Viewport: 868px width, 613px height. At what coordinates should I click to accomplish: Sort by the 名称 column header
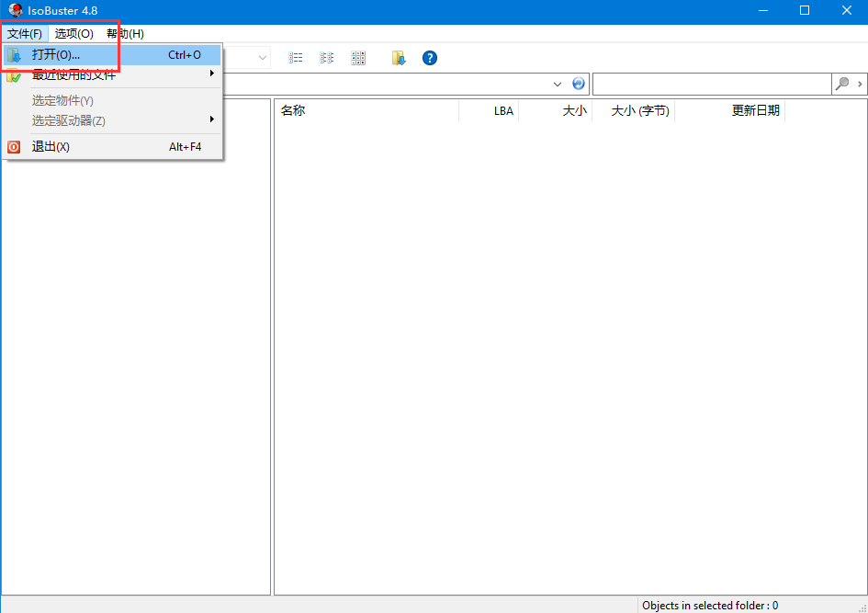pyautogui.click(x=366, y=111)
